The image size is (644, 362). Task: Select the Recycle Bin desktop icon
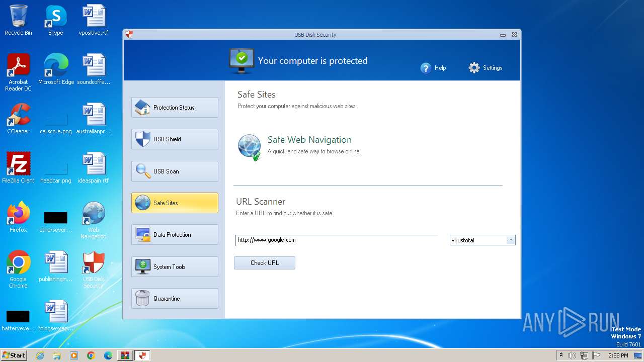[x=18, y=20]
